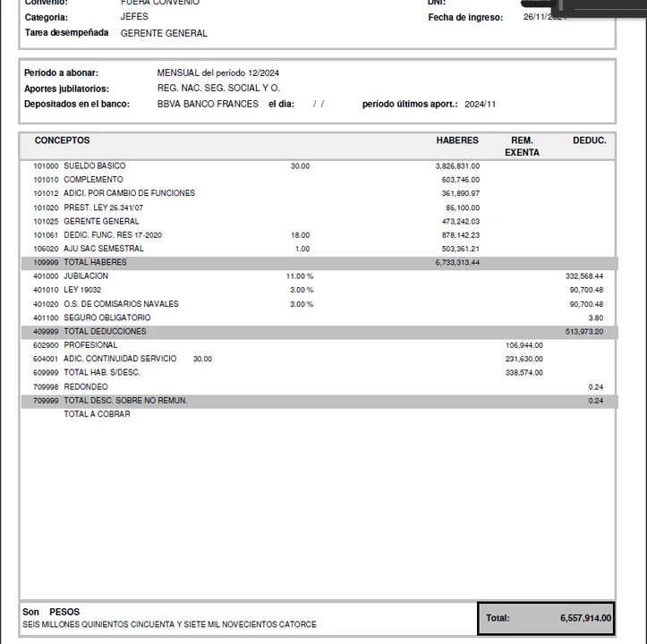647x644 pixels.
Task: Click the ADIC. CONTINUIDAD SERVICIO row
Action: [120, 359]
